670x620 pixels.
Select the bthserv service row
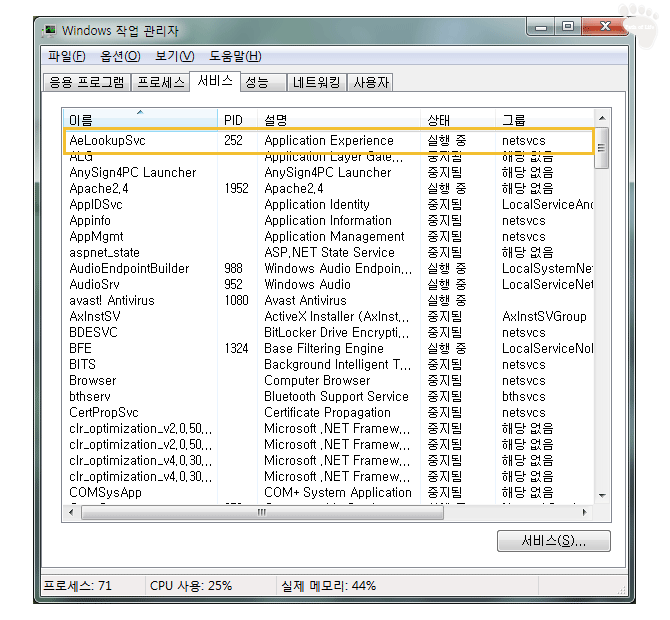[329, 397]
